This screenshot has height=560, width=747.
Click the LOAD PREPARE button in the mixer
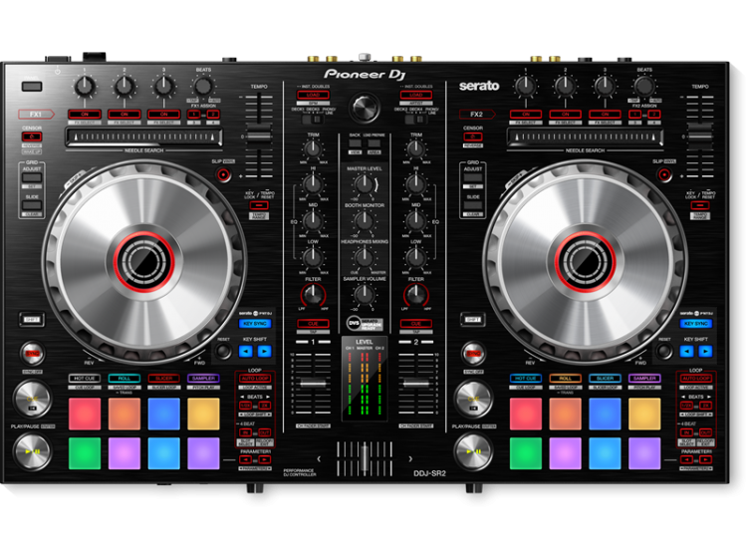pos(374,142)
